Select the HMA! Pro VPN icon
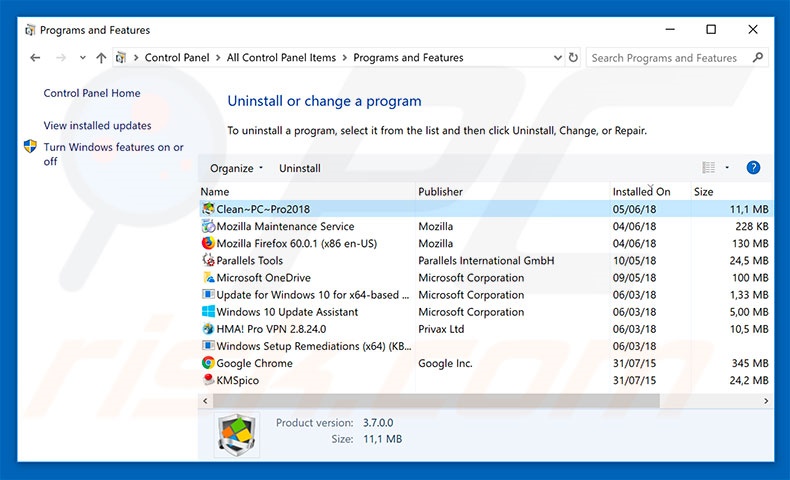The image size is (790, 480). [x=208, y=328]
